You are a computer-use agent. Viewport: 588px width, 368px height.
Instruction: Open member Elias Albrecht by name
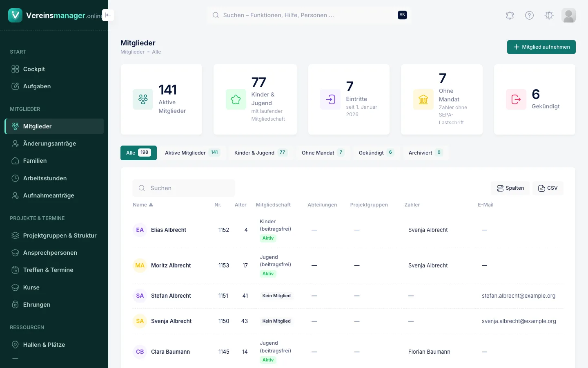(169, 230)
